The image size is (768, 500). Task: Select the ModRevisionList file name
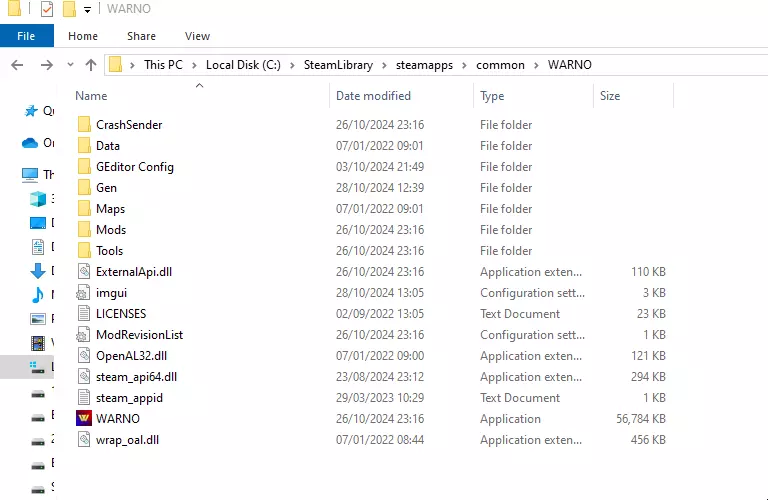pyautogui.click(x=140, y=335)
